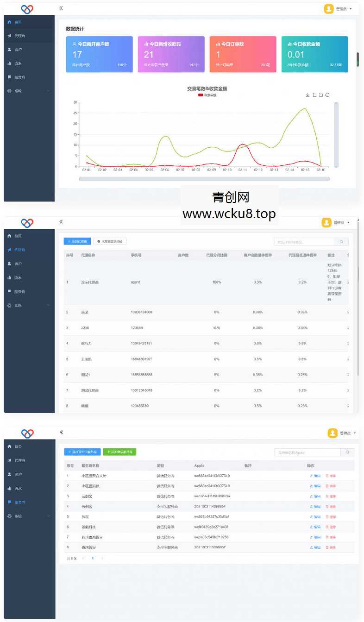The image size is (364, 622).
Task: Open 商户 in the dashboard panel sidebar
Action: coord(29,50)
